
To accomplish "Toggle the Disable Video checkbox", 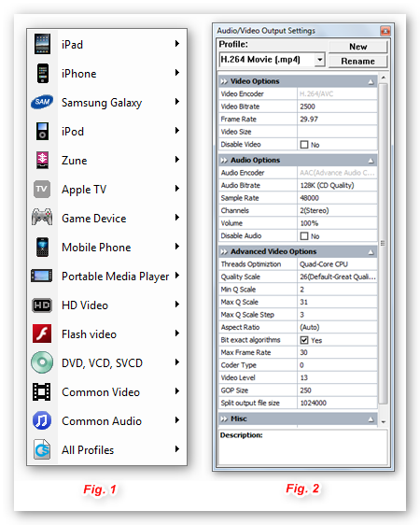I will [x=304, y=145].
